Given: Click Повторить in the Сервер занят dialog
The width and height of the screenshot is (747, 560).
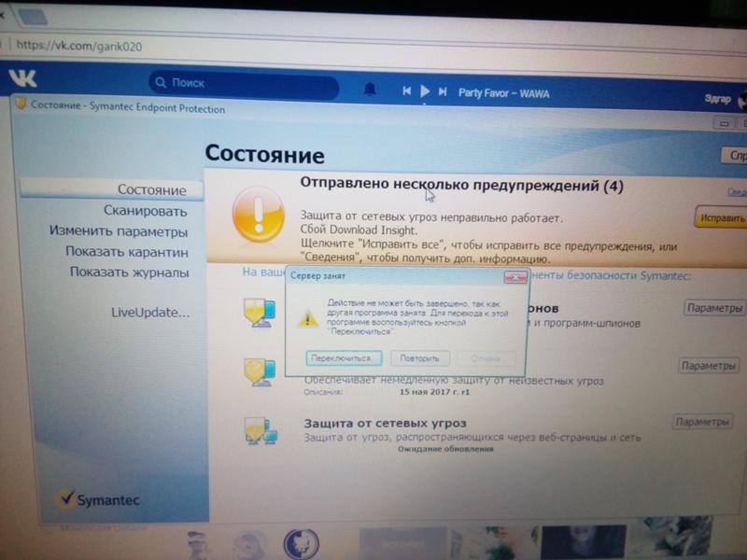Looking at the screenshot, I should (419, 358).
